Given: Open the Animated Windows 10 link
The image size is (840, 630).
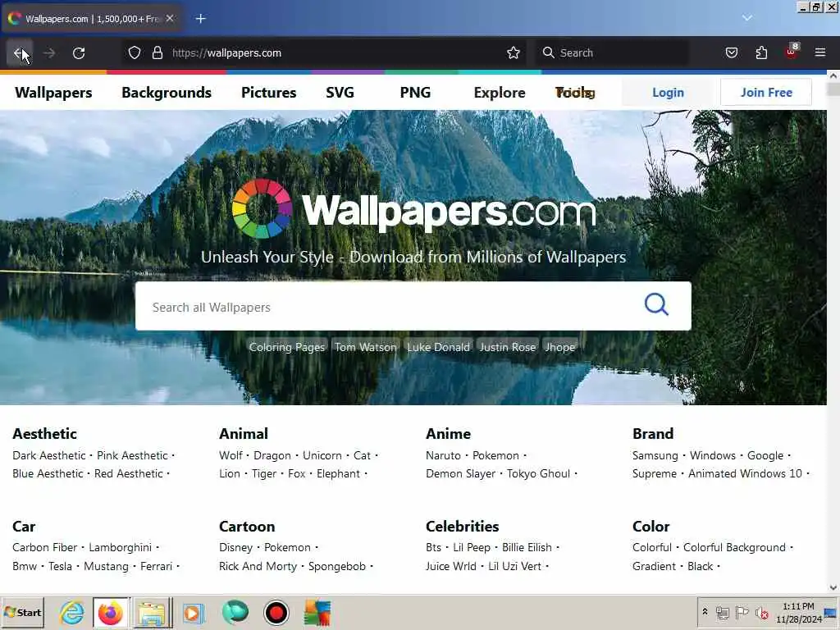Looking at the screenshot, I should 745,473.
